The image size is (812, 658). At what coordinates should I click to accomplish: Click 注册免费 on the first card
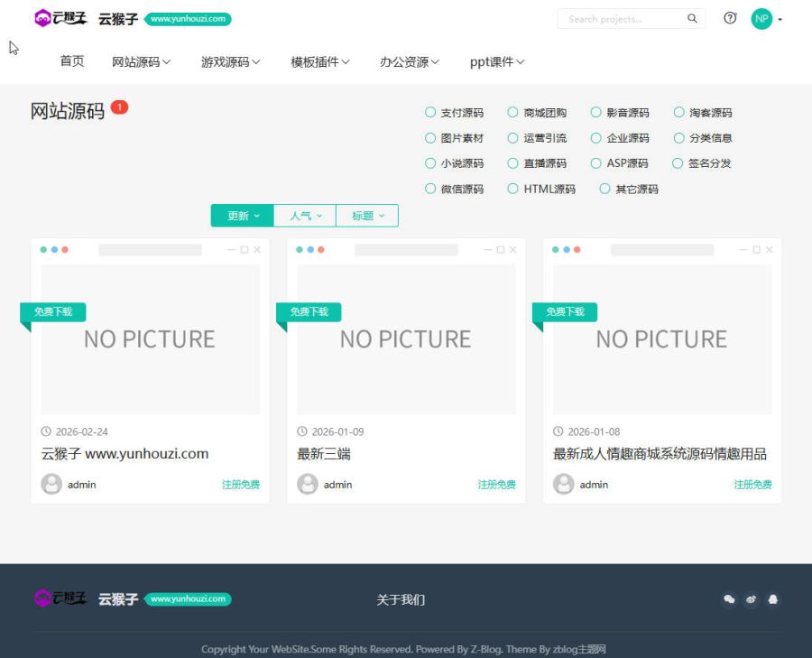point(241,484)
